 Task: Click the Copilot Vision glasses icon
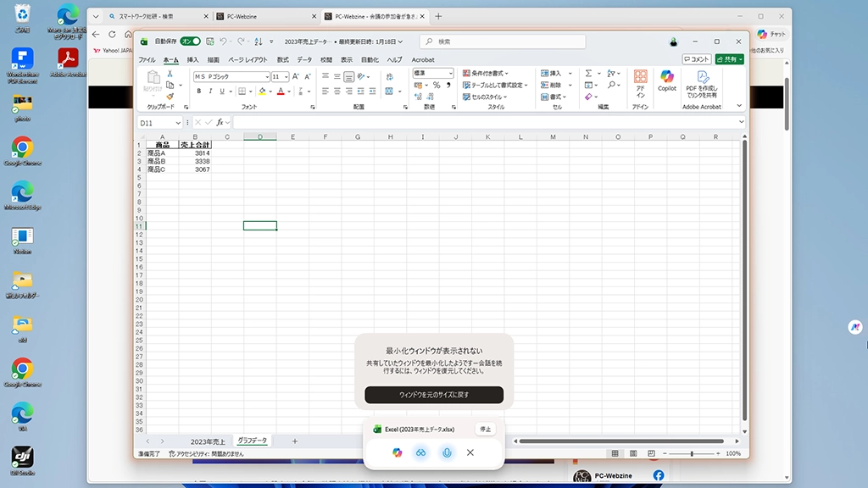(x=420, y=452)
